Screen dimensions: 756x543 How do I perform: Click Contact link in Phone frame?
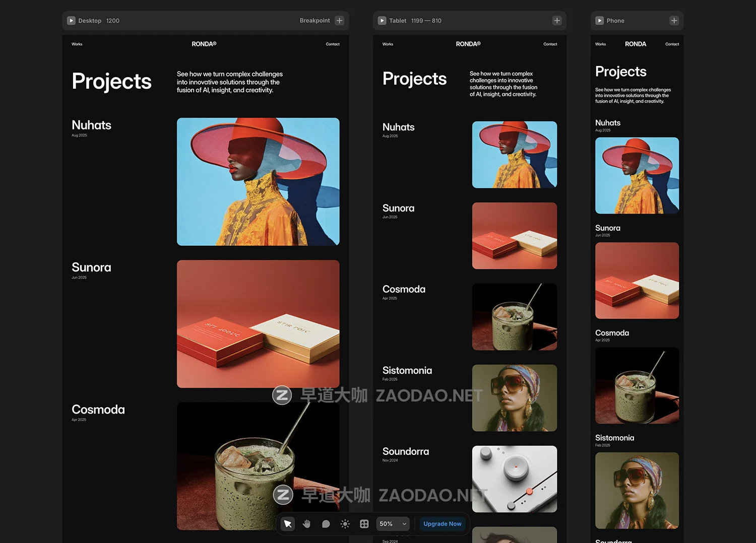point(672,44)
